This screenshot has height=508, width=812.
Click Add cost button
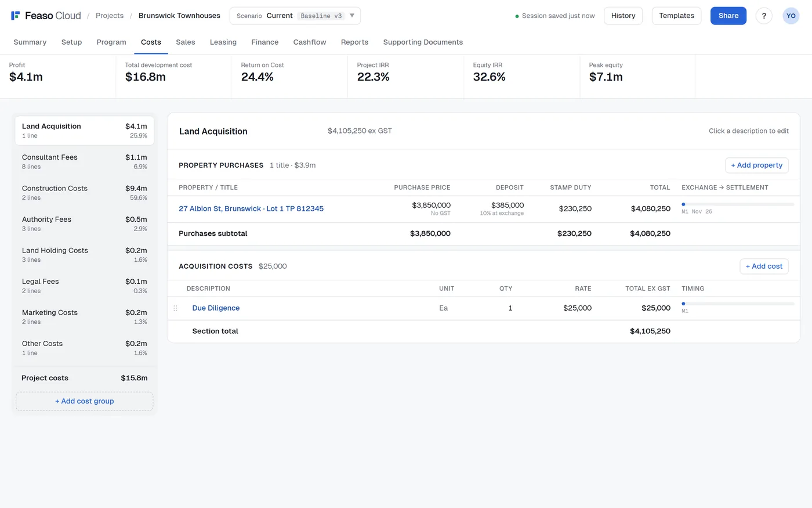pyautogui.click(x=764, y=266)
